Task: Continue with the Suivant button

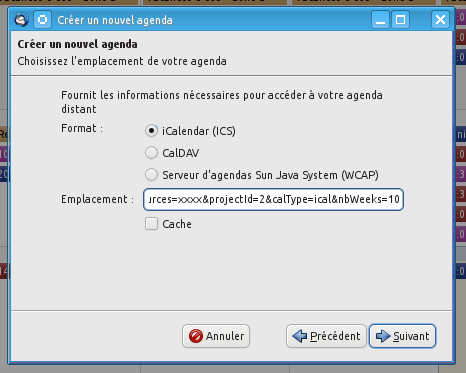Action: 402,336
